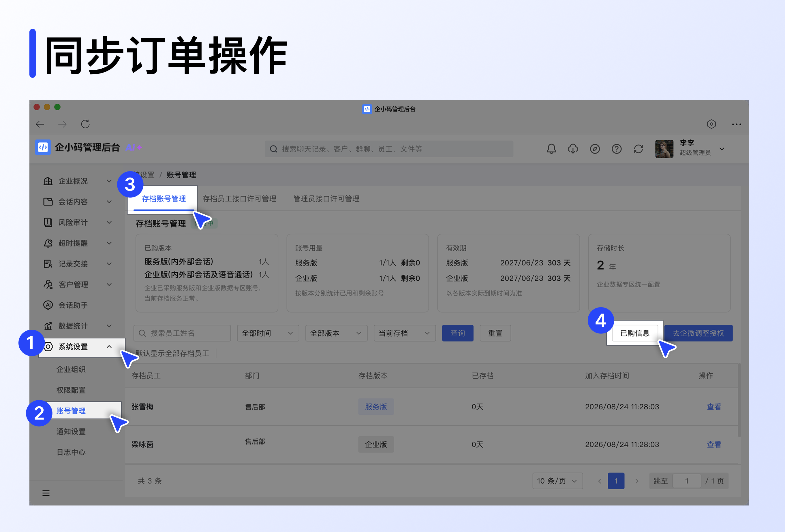
Task: Click the 重置 button
Action: 495,333
